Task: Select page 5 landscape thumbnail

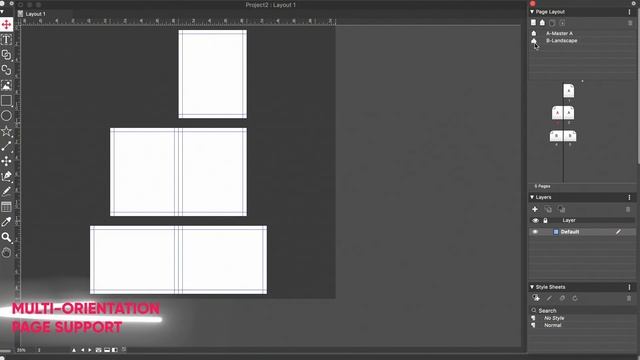Action: coord(570,136)
